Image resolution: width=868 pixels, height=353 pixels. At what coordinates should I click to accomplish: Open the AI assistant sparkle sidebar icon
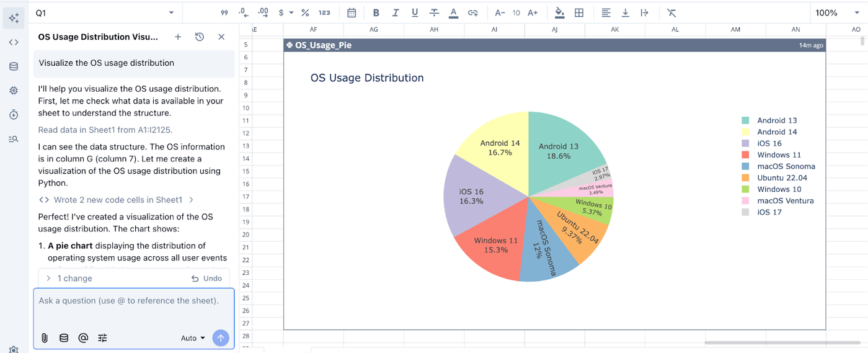14,18
